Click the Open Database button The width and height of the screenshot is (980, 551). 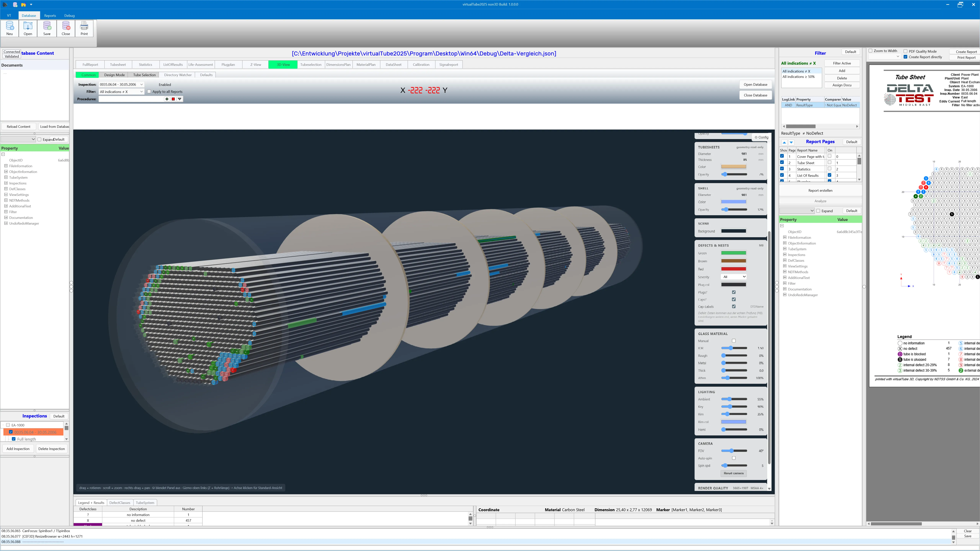pos(756,84)
